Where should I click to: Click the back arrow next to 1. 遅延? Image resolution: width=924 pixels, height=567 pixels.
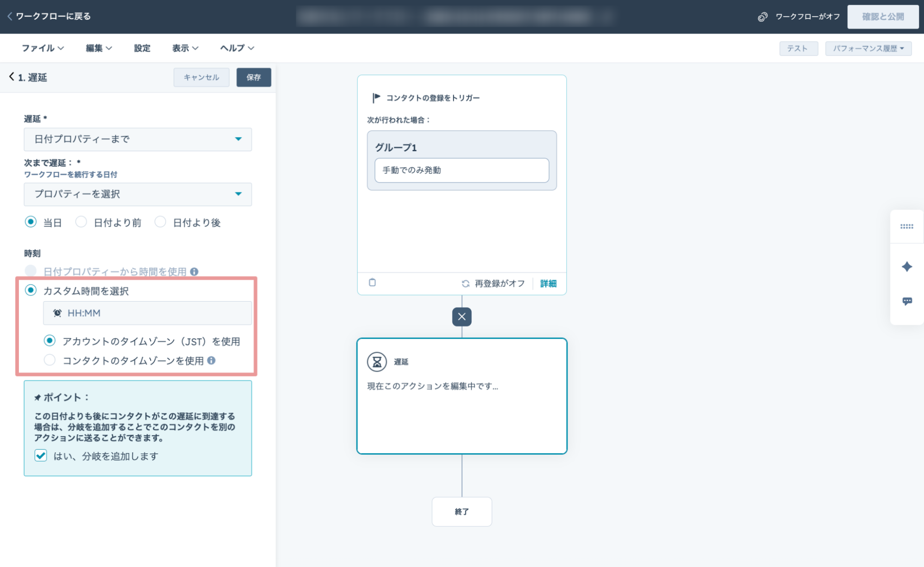pyautogui.click(x=12, y=77)
